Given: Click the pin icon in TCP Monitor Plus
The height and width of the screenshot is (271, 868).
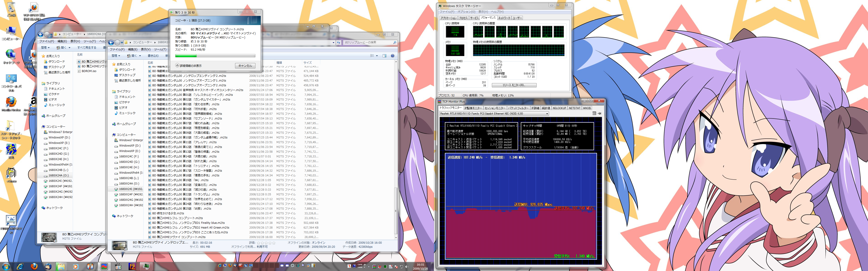Looking at the screenshot, I should pos(599,113).
